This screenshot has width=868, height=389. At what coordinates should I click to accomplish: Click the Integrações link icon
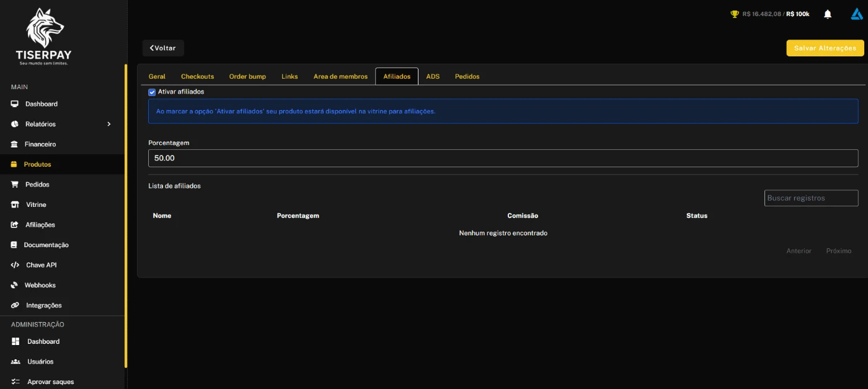pos(14,305)
